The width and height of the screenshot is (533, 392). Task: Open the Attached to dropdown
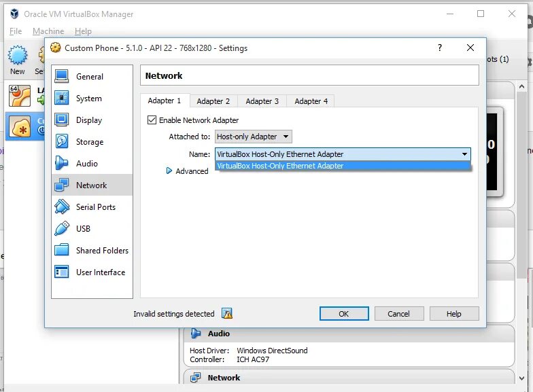[x=253, y=137]
